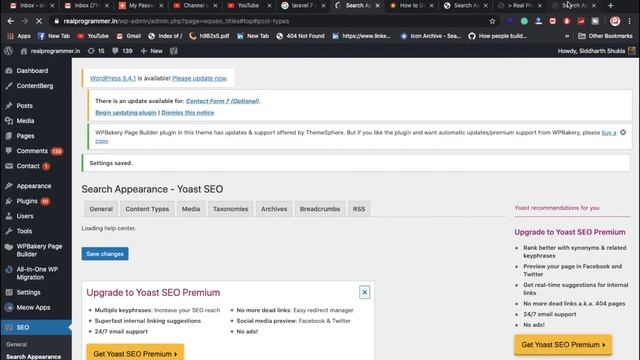This screenshot has width=640, height=360.
Task: Open Chrome menu three dots
Action: [x=630, y=21]
